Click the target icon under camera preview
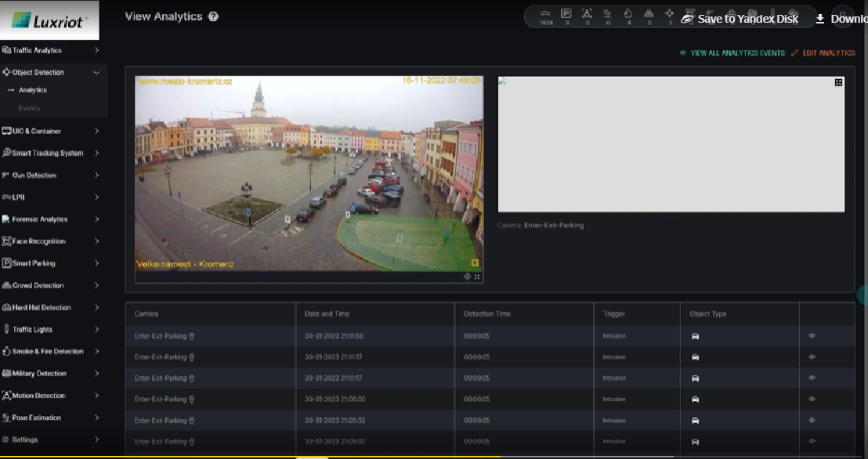Viewport: 868px width, 459px height. (x=468, y=276)
